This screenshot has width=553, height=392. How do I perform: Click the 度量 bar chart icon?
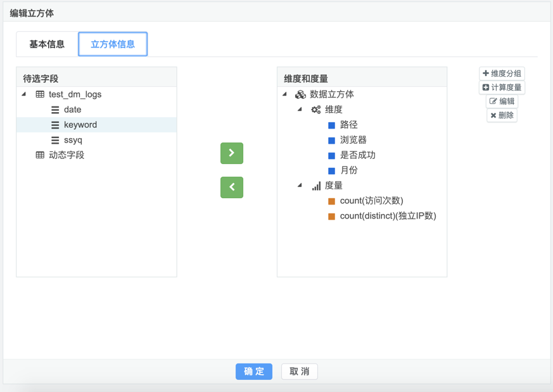[315, 186]
